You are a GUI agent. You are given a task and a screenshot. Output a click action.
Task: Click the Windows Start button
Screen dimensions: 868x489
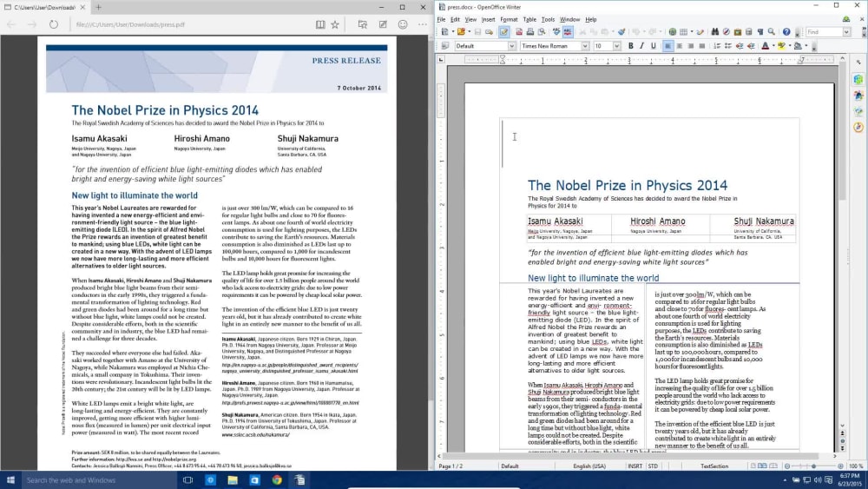[10, 480]
